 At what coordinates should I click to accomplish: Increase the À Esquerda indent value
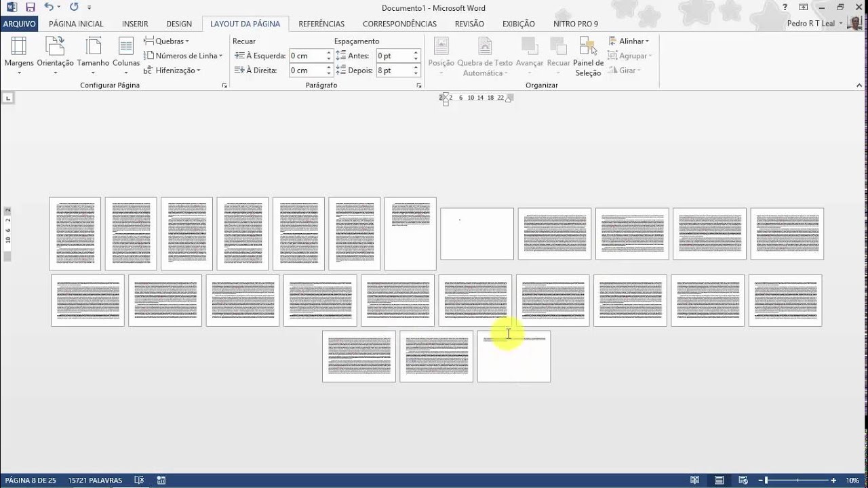pos(329,53)
